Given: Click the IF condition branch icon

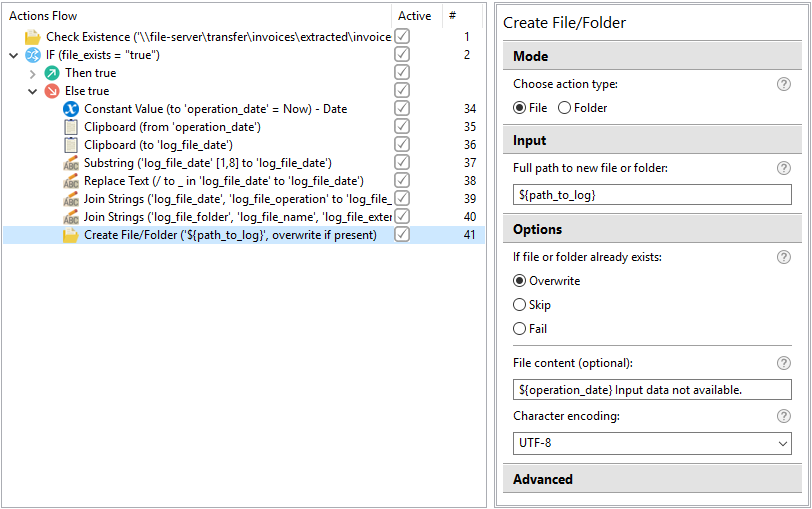Looking at the screenshot, I should (x=33, y=55).
